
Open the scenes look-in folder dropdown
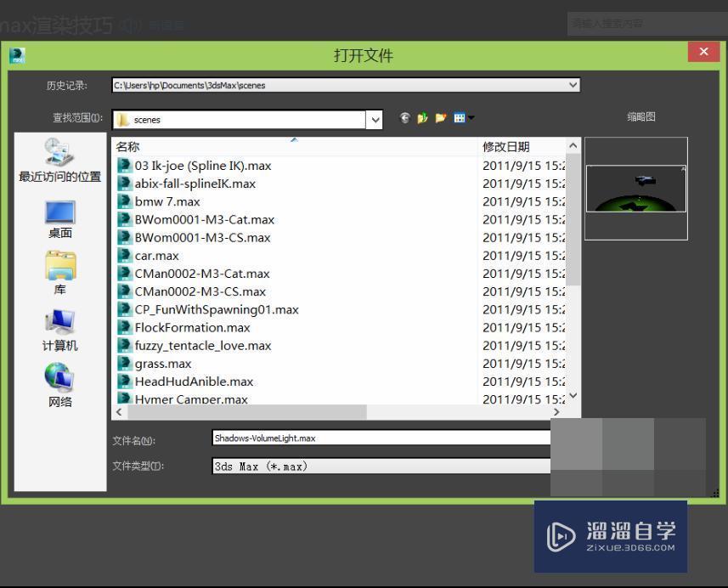(x=375, y=120)
